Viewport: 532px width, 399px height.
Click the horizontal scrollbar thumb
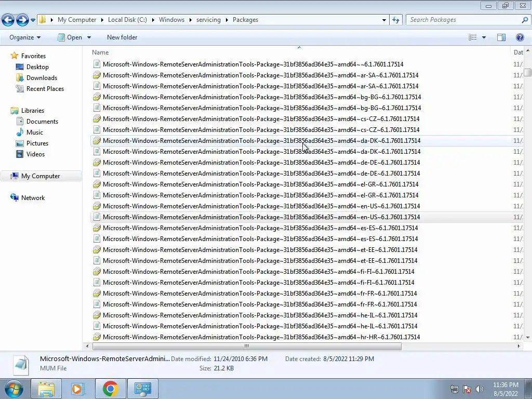coord(247,346)
